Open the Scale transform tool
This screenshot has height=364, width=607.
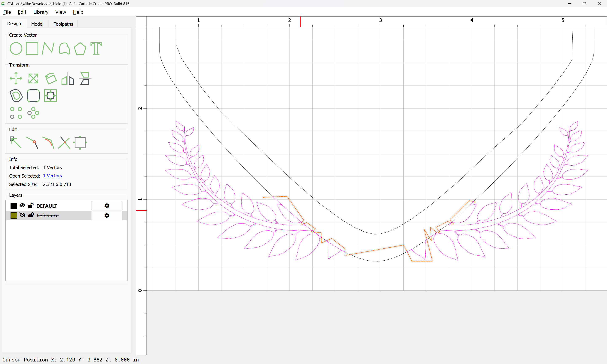point(33,79)
